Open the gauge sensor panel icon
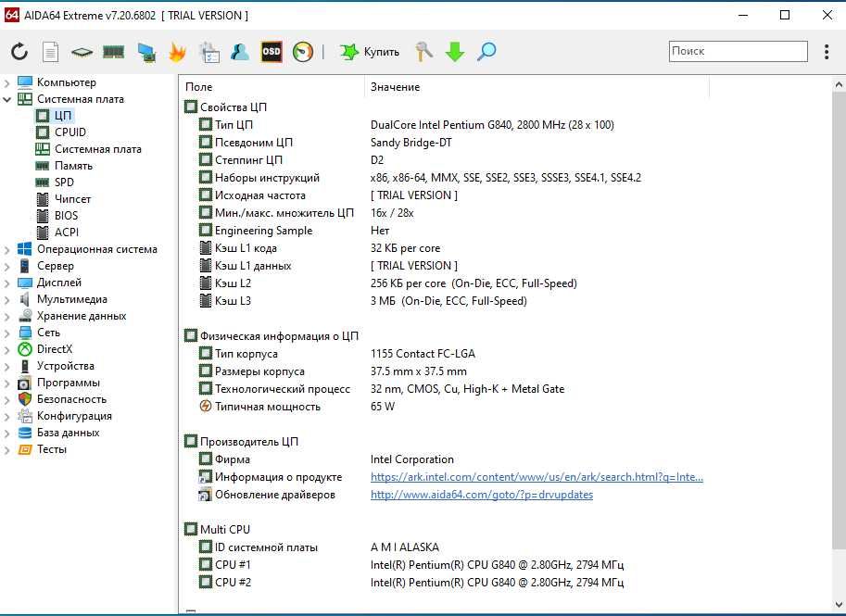Image resolution: width=846 pixels, height=616 pixels. tap(303, 52)
